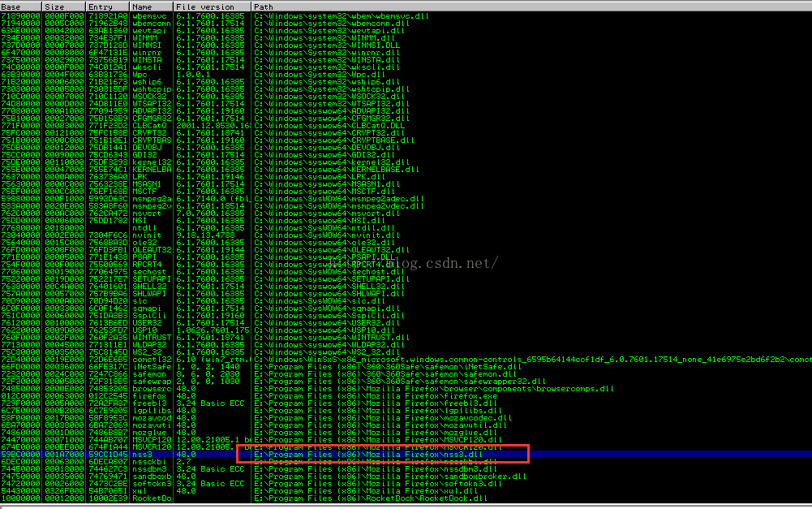
Task: Select the ADVAPI32 module name
Action: (x=152, y=111)
